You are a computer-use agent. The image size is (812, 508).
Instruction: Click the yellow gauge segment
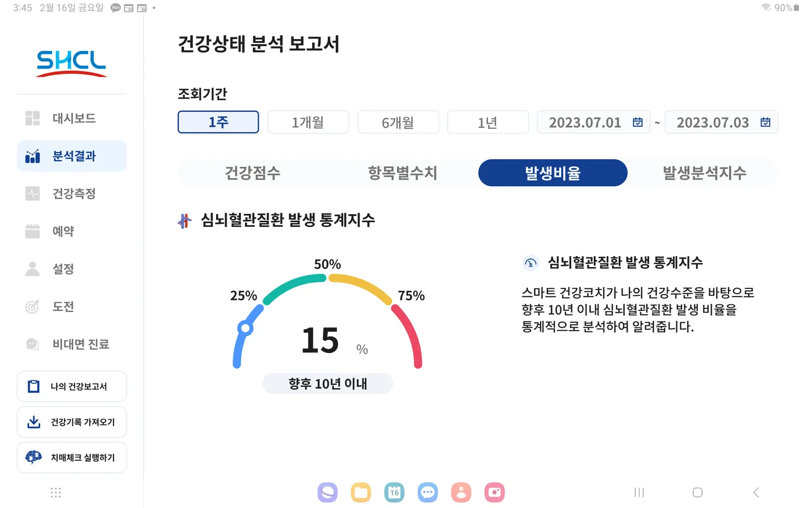[362, 287]
